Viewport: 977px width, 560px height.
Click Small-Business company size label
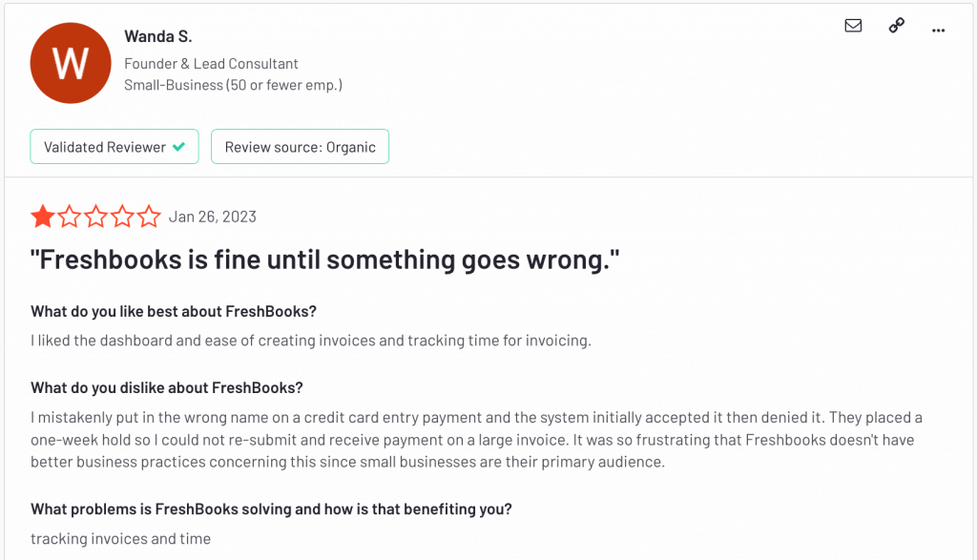tap(233, 85)
